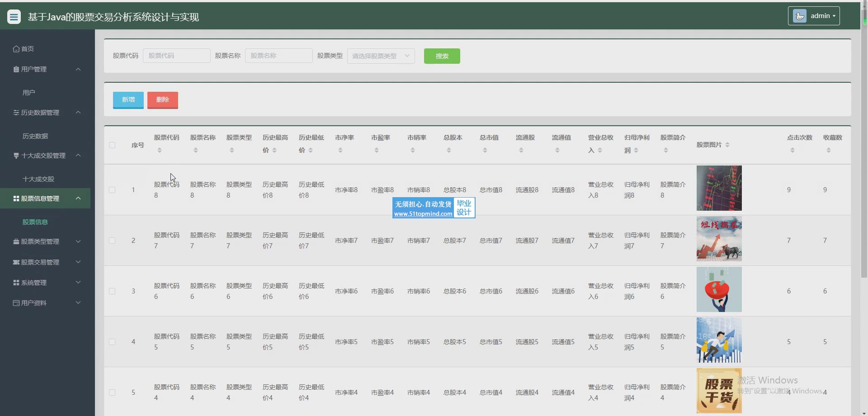
Task: Sort by 历史最高价 column arrows
Action: click(x=274, y=150)
